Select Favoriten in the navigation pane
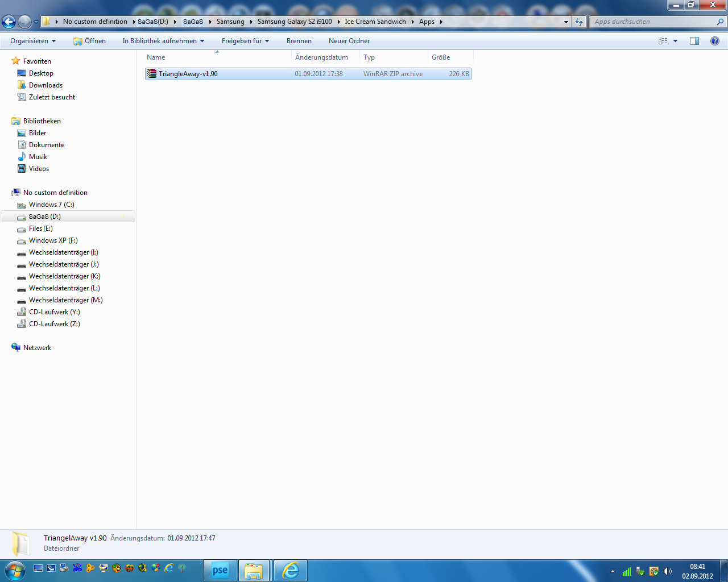728x582 pixels. pos(37,61)
